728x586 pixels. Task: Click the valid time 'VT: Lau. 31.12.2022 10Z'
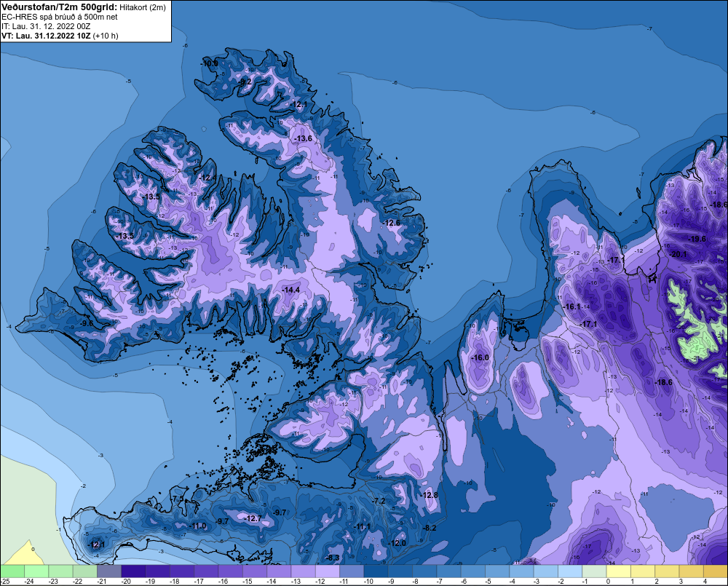coord(46,36)
